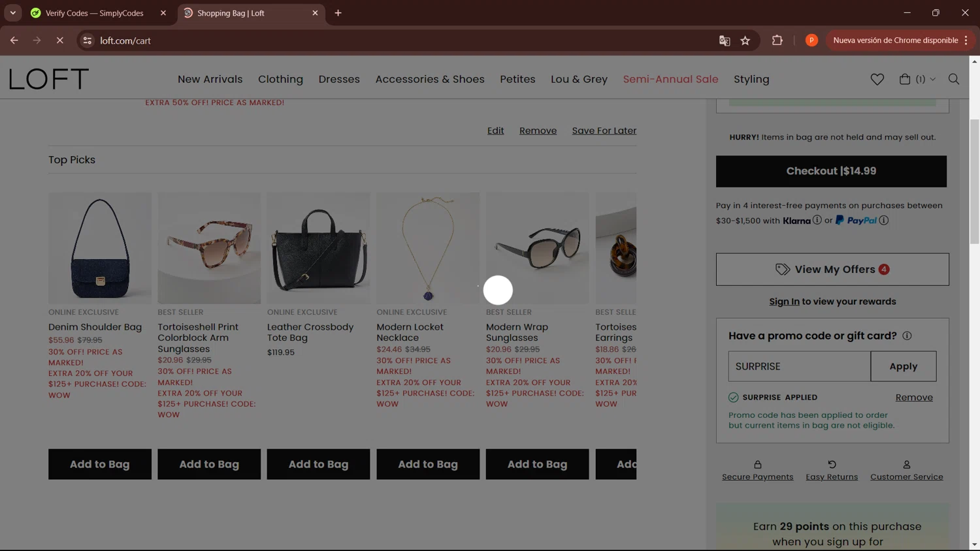Add Denim Shoulder Bag to bag
This screenshot has width=980, height=551.
pos(100,464)
